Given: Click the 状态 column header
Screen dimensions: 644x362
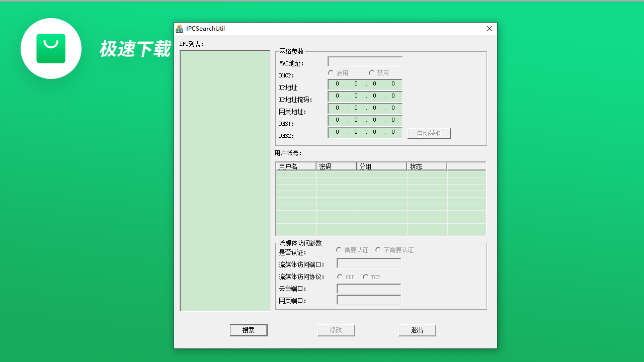Looking at the screenshot, I should [427, 166].
